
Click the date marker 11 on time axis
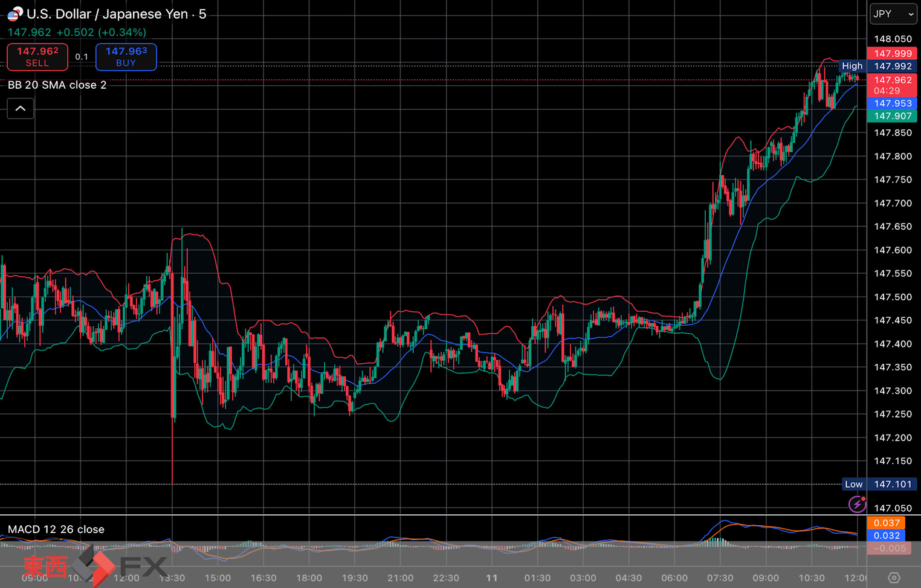tap(492, 578)
